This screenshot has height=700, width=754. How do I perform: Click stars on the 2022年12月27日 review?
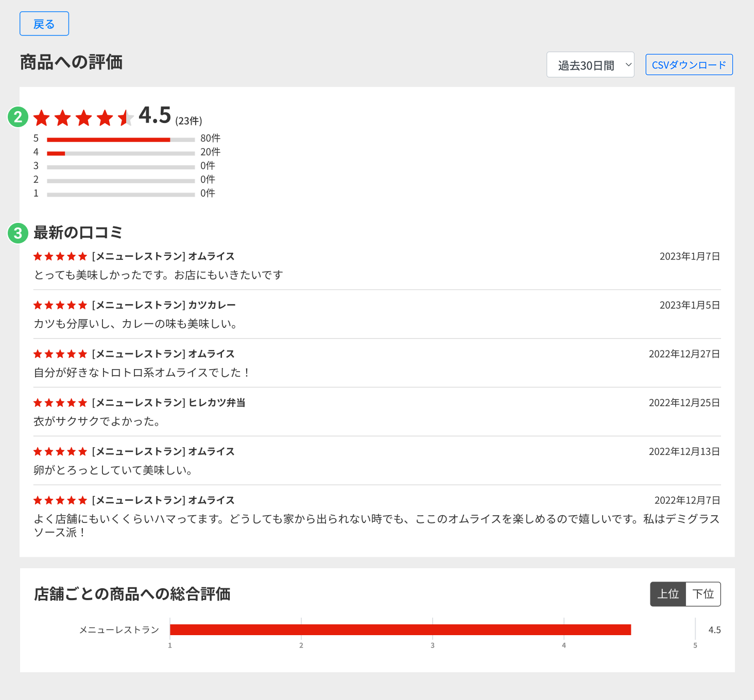pyautogui.click(x=60, y=354)
